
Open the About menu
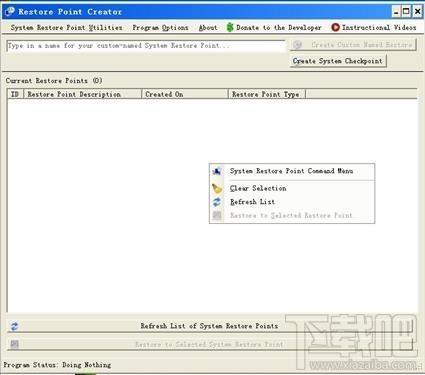tap(208, 28)
